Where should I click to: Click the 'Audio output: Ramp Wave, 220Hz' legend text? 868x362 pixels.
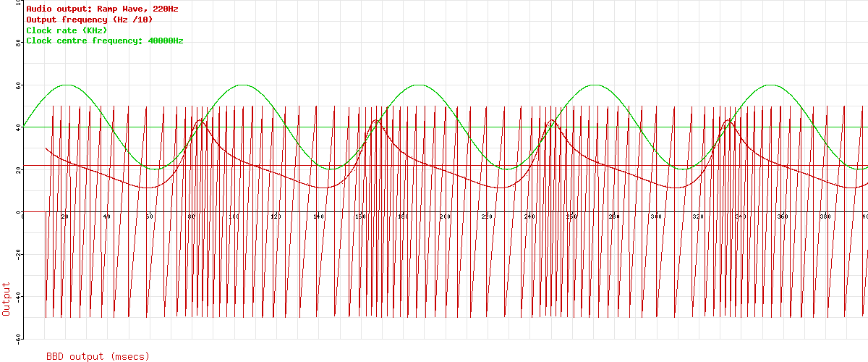102,9
